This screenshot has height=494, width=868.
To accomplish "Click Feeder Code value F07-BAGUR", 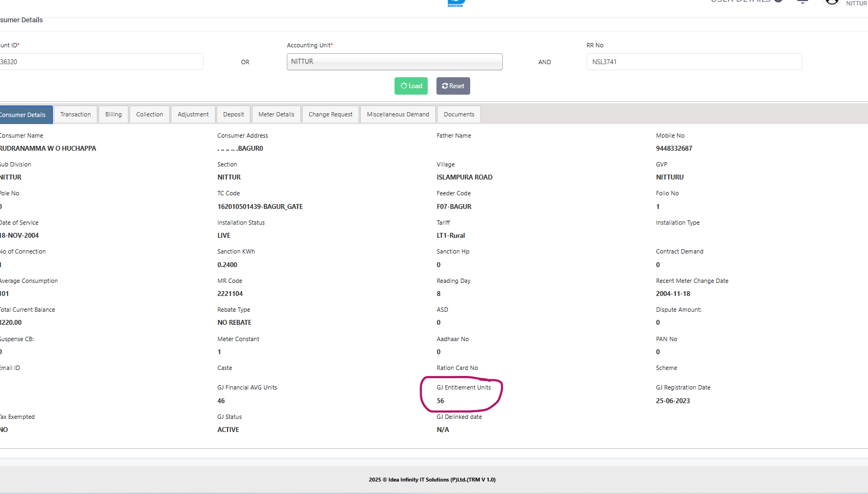I will pyautogui.click(x=454, y=207).
